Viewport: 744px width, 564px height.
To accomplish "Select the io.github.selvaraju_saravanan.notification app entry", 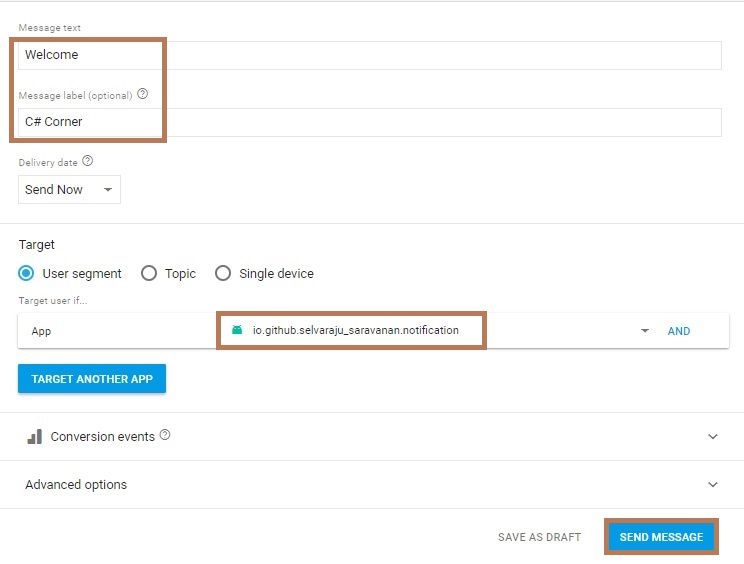I will [355, 330].
